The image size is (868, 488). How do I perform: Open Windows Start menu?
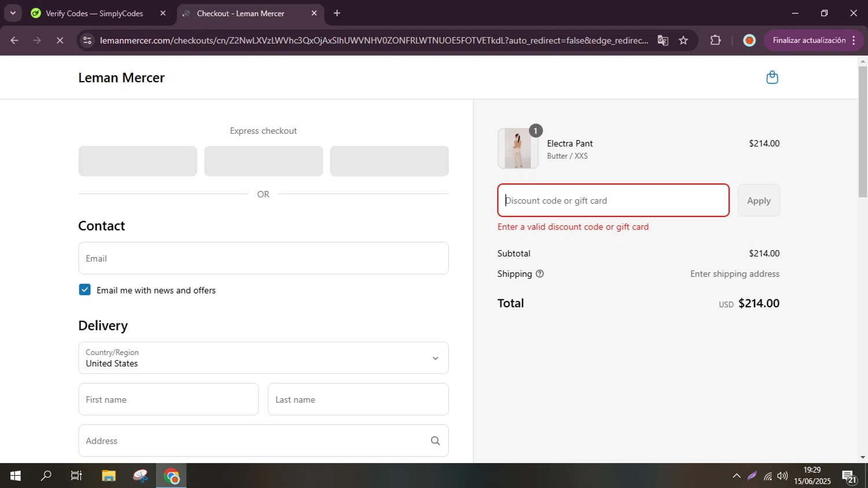(16, 476)
